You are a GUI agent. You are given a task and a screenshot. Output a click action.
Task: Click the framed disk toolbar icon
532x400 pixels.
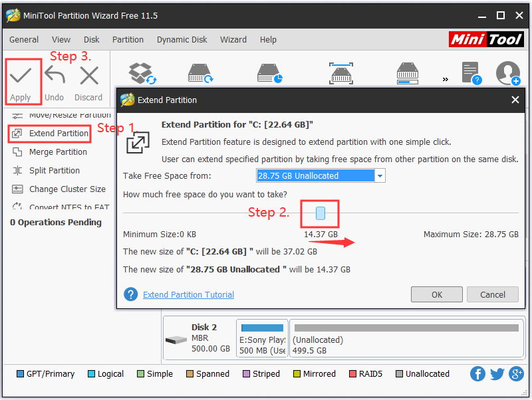[x=341, y=73]
